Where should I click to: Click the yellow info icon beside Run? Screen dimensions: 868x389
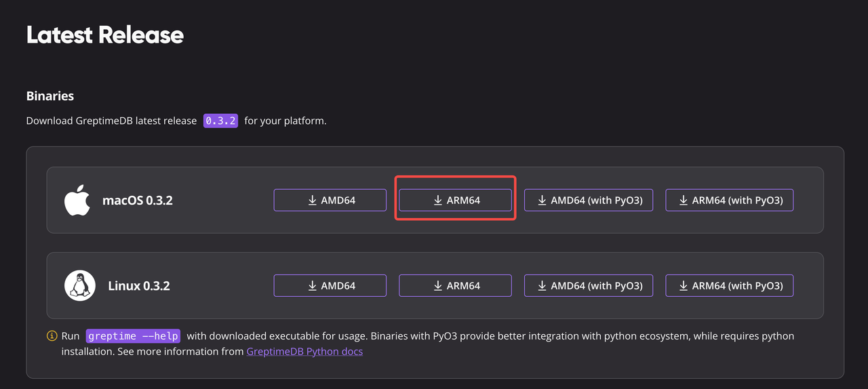[x=52, y=336]
